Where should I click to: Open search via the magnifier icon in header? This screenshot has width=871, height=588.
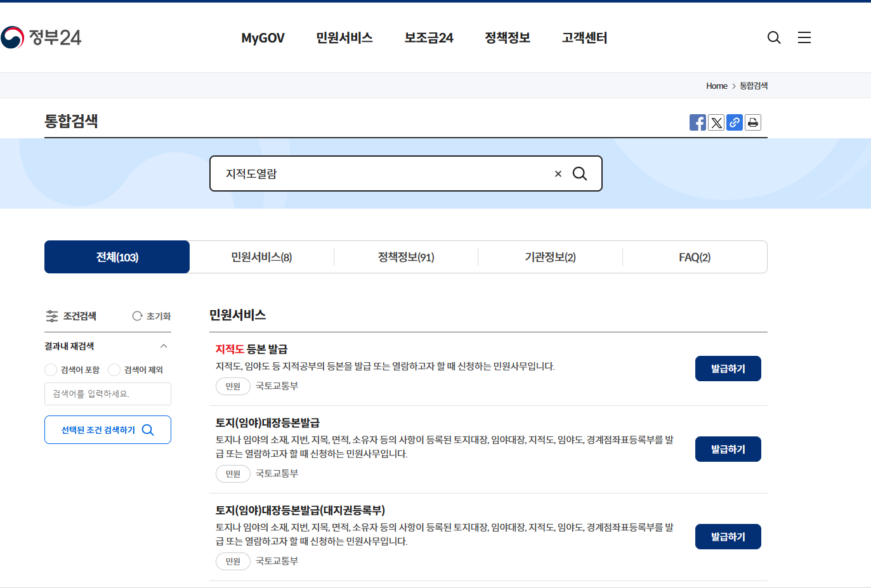point(774,37)
